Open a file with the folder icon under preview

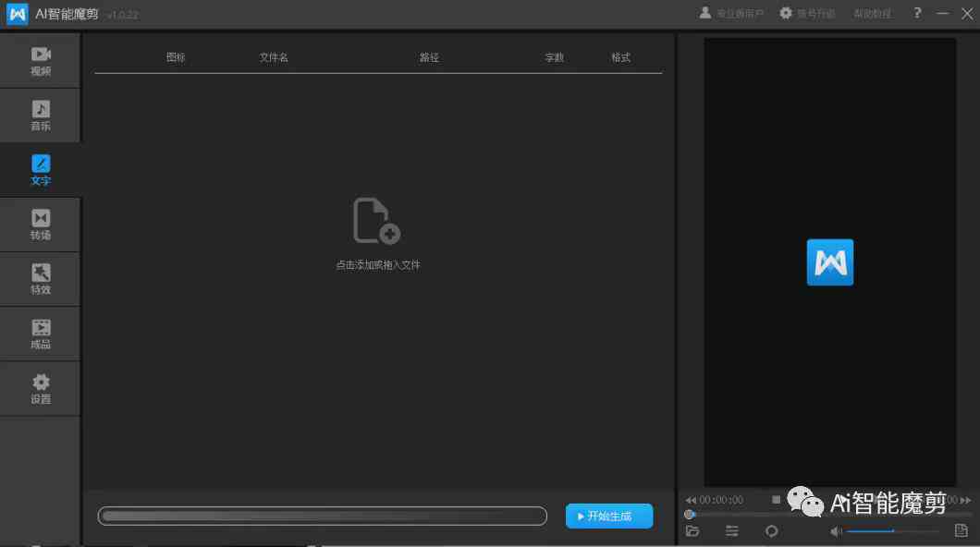(692, 530)
